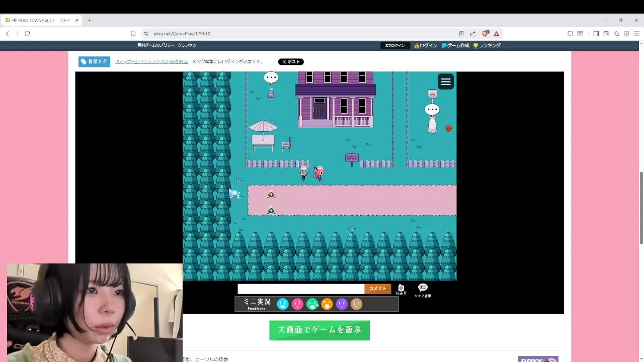Open Brave Shields lion icon
The image size is (644, 362).
486,34
